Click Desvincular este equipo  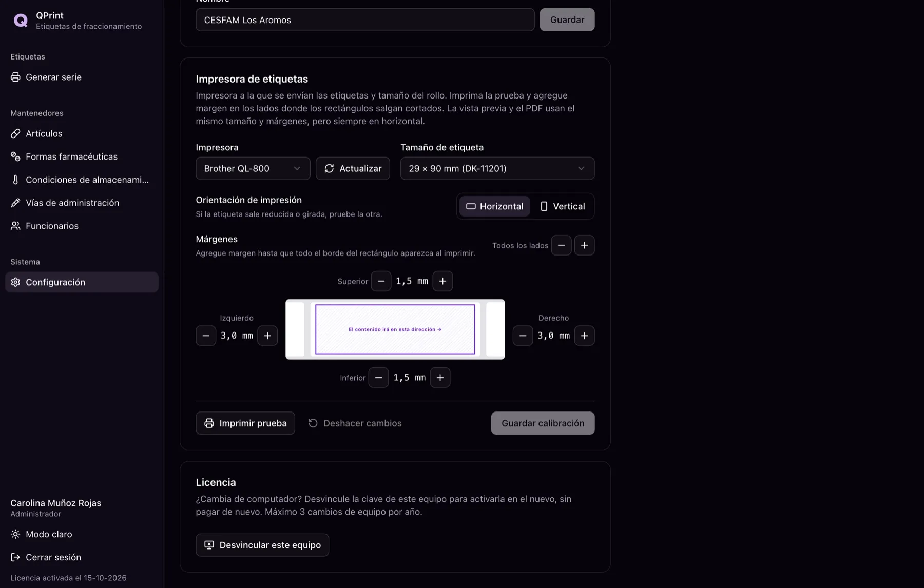262,545
